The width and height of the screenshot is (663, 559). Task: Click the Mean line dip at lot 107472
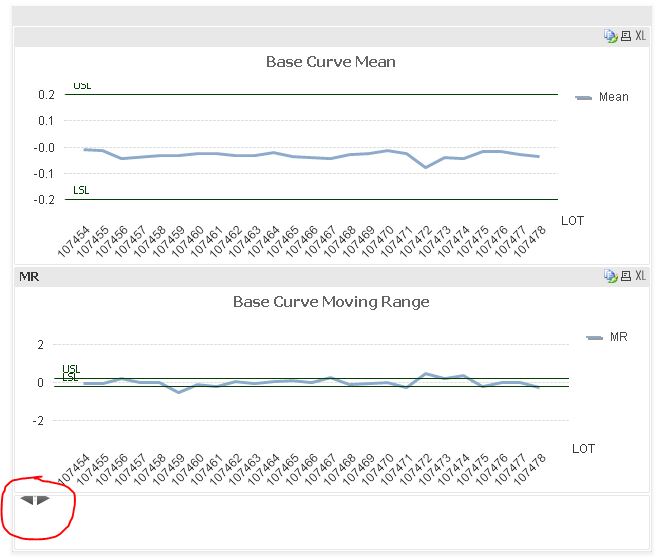(x=426, y=167)
